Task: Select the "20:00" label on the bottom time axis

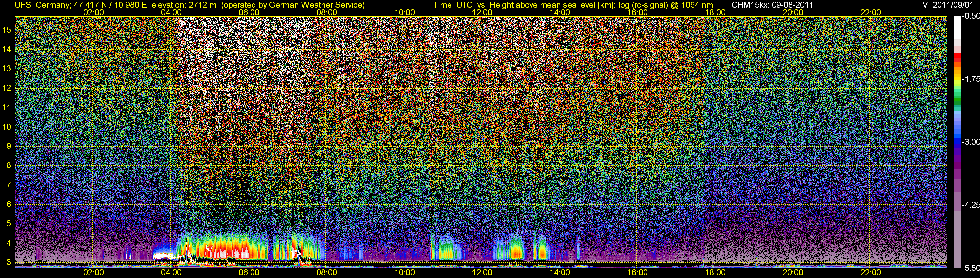Action: [793, 273]
